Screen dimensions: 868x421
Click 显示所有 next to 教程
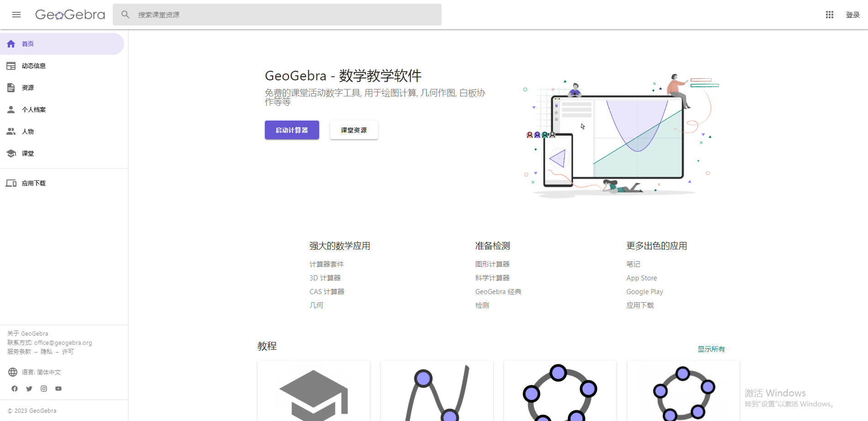[711, 349]
